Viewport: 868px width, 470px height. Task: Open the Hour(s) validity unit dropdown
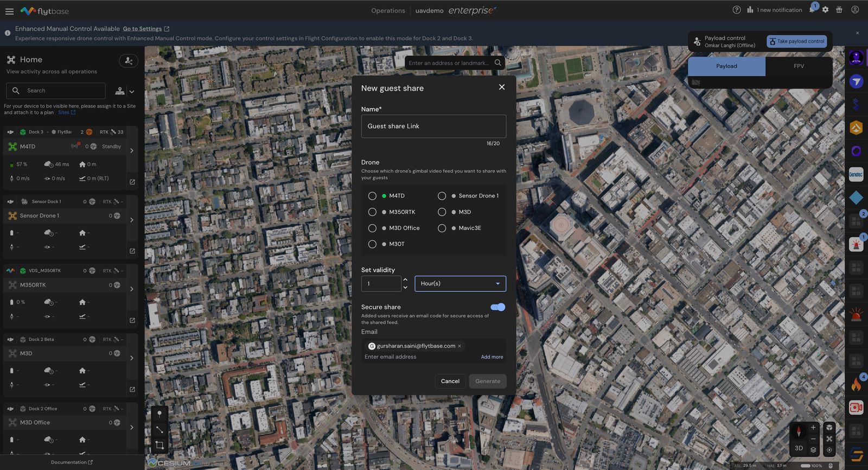[x=460, y=284]
